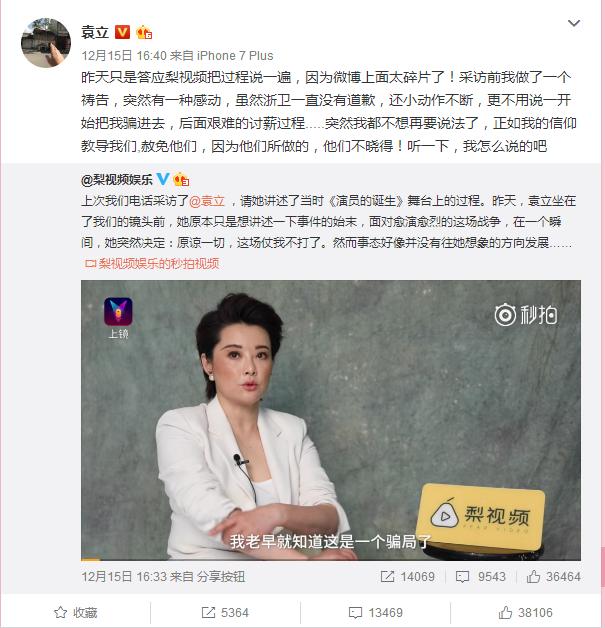
Task: Open the @梨视频娱乐 account link
Action: (117, 180)
